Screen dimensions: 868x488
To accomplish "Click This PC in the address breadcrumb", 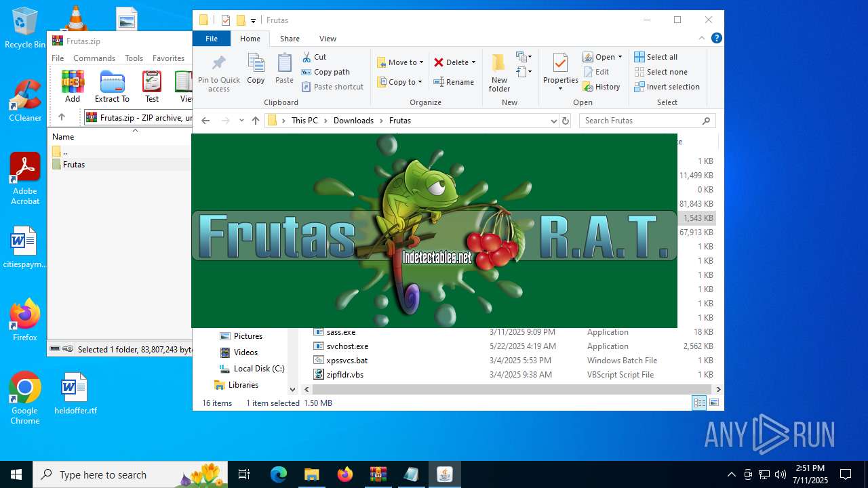I will click(x=304, y=121).
